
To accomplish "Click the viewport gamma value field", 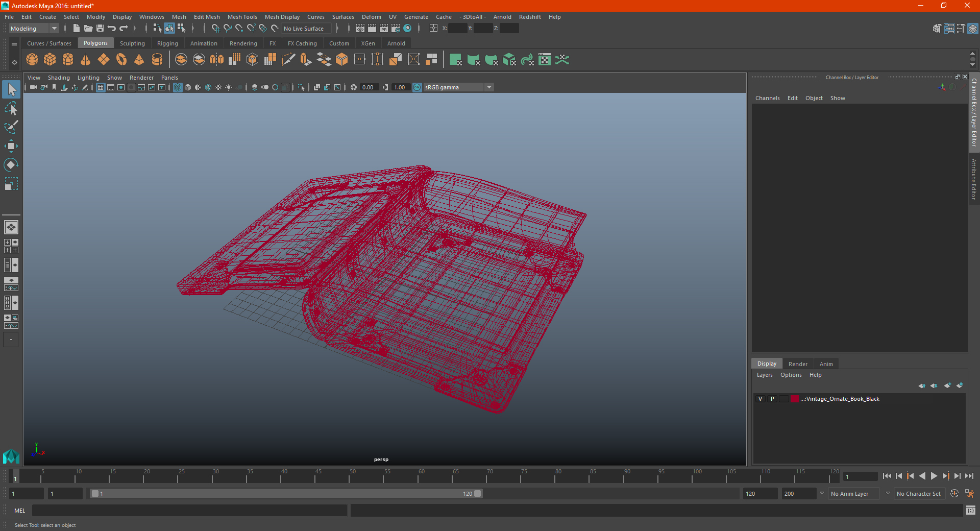I will (x=400, y=87).
